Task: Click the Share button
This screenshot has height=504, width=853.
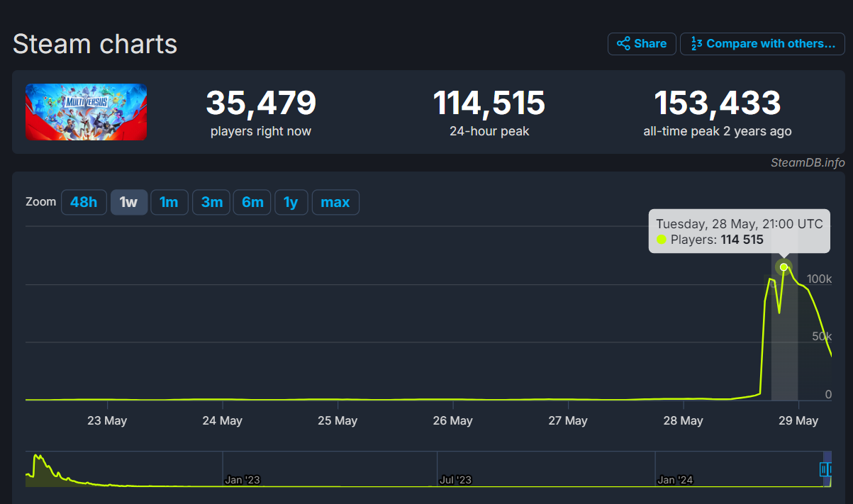Action: (x=642, y=44)
